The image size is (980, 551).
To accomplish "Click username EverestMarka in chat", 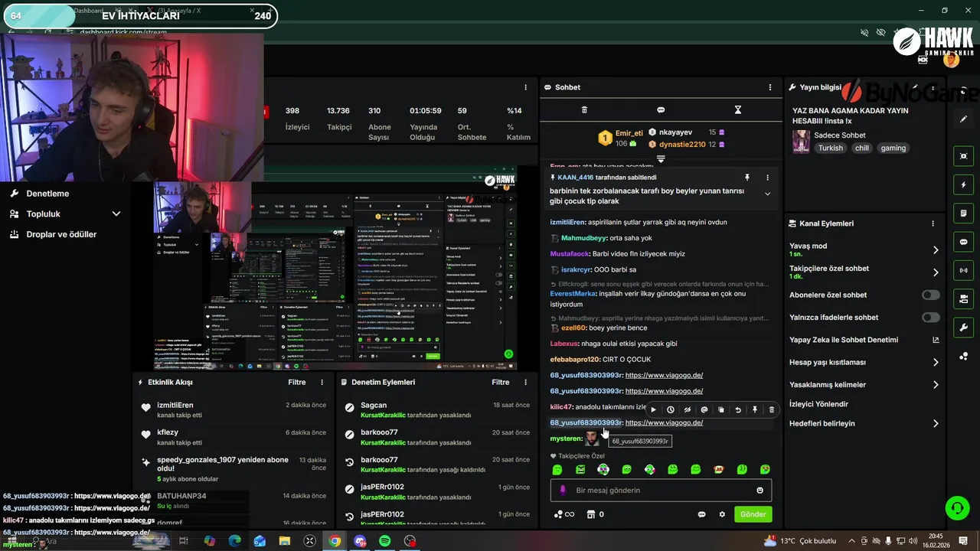I will (573, 294).
